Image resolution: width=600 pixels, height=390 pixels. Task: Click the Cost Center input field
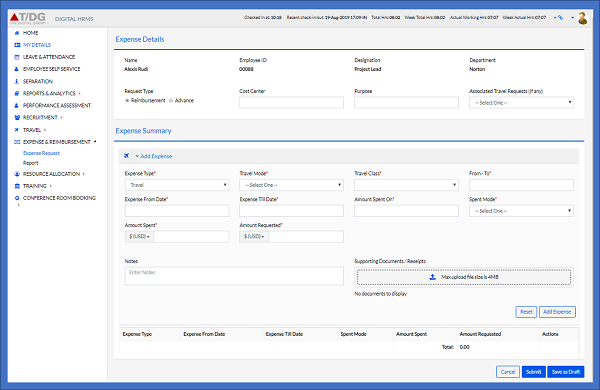(x=291, y=103)
